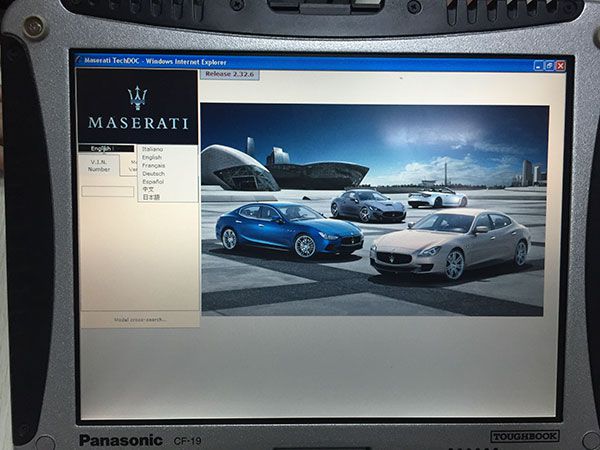600x450 pixels.
Task: Restore down the Maserati TechDOC window
Action: click(549, 66)
